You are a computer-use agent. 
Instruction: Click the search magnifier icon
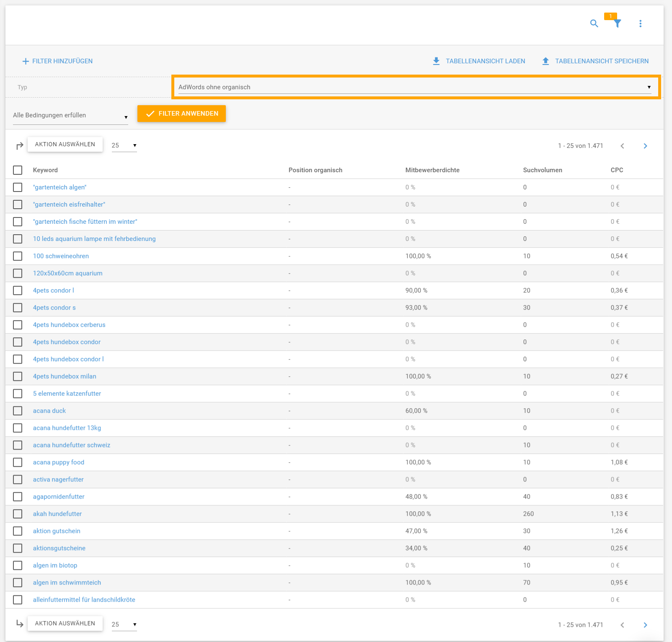coord(594,23)
